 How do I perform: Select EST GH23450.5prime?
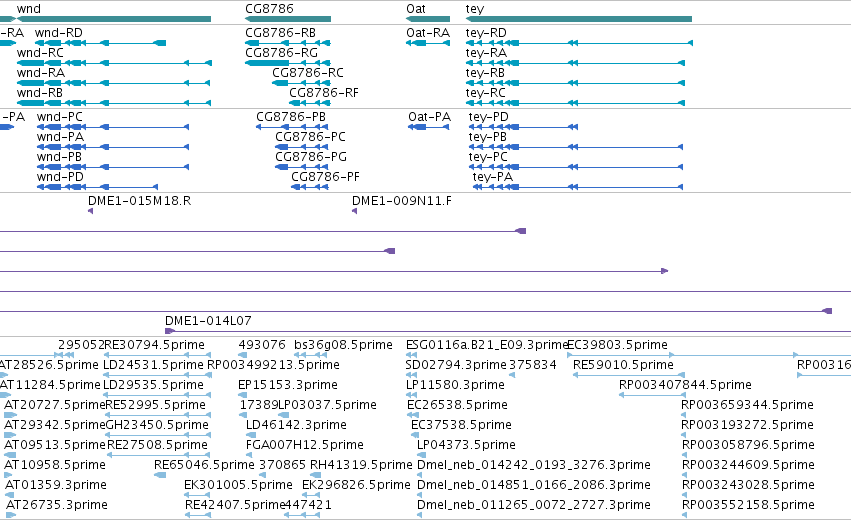pos(157,425)
